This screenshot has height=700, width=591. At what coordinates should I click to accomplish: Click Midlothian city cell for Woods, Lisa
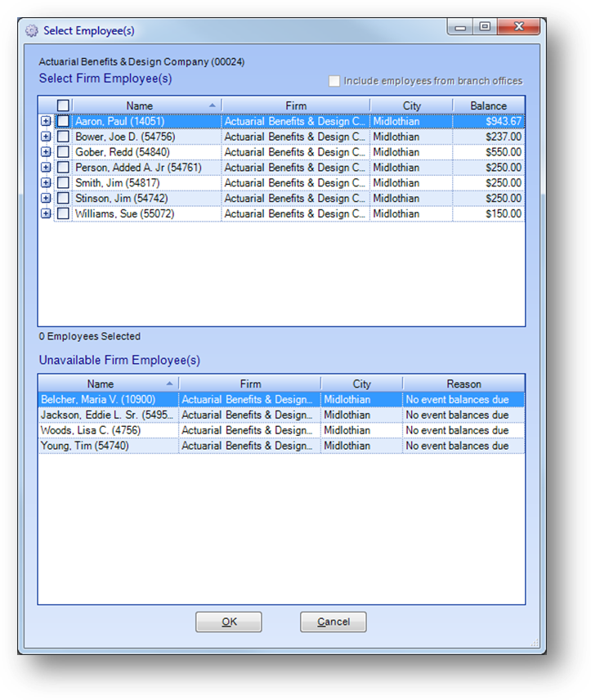click(361, 430)
